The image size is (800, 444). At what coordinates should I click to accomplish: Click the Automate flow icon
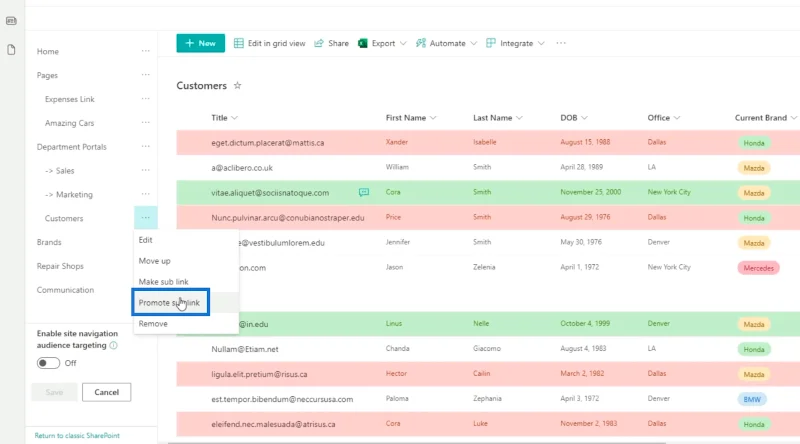(x=420, y=43)
